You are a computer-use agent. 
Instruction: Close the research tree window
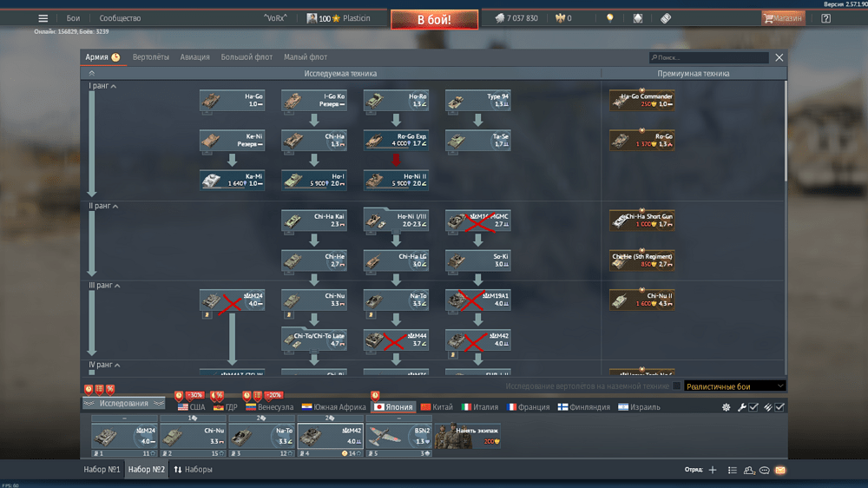[x=779, y=57]
